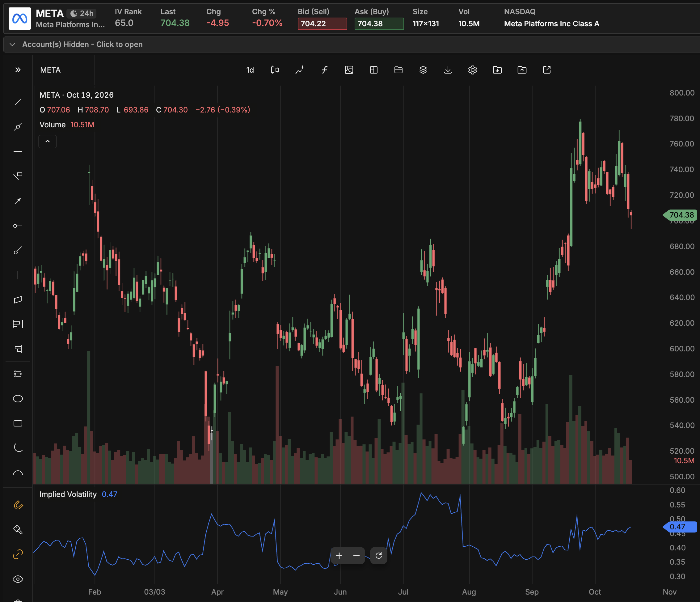
Task: Expand the hidden accounts panel
Action: pyautogui.click(x=351, y=45)
